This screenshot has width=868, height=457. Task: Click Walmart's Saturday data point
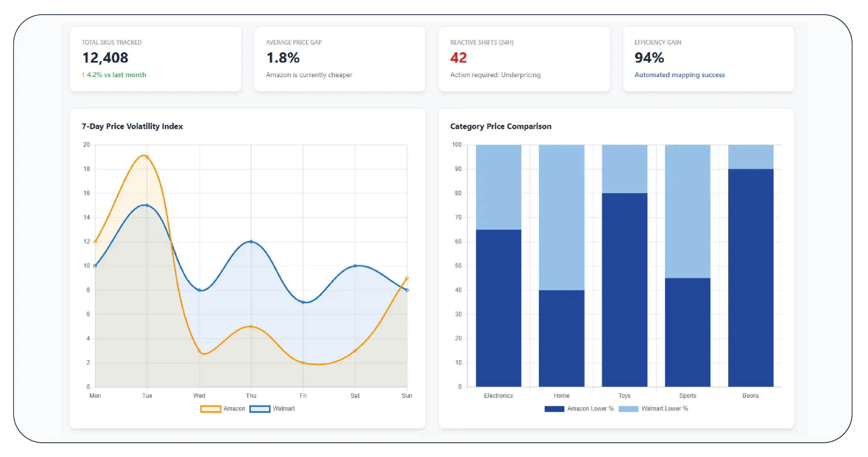355,266
